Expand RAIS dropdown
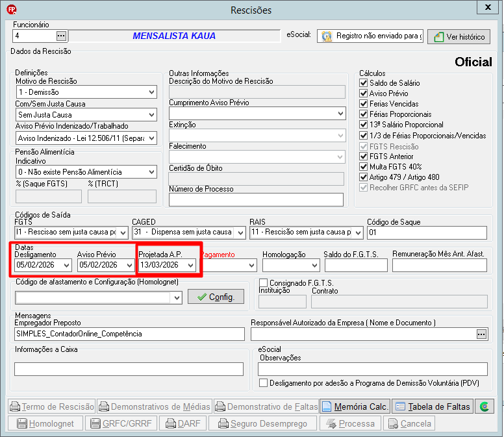The width and height of the screenshot is (504, 437). tap(358, 233)
